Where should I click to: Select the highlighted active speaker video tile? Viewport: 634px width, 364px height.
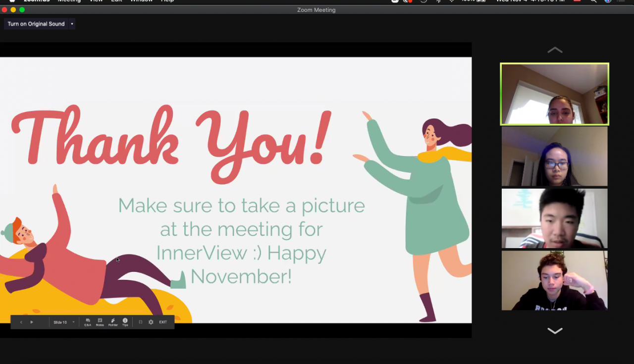tap(554, 94)
